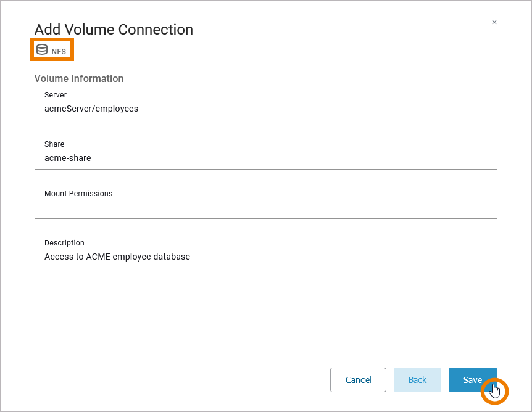Image resolution: width=532 pixels, height=412 pixels.
Task: Click the Server field label
Action: (56, 95)
